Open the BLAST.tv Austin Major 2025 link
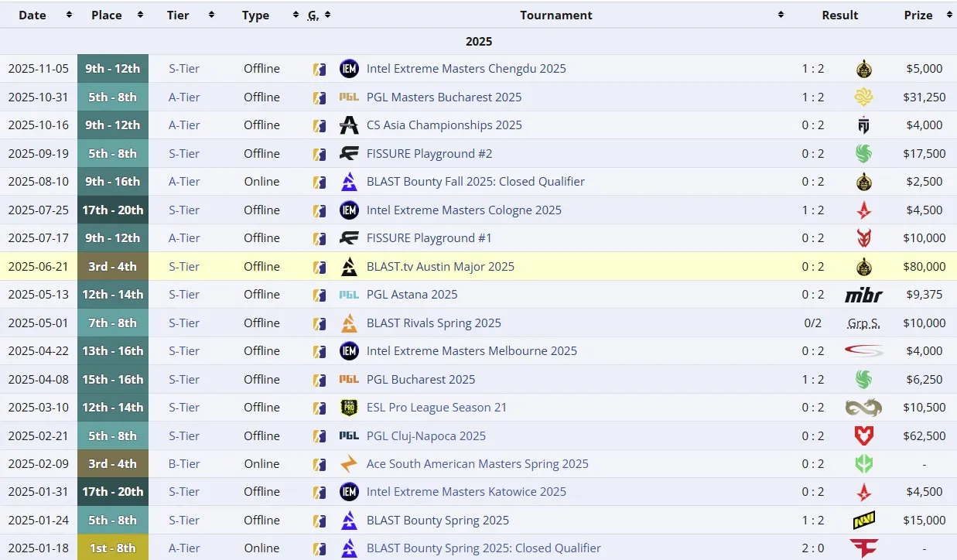 click(x=440, y=267)
